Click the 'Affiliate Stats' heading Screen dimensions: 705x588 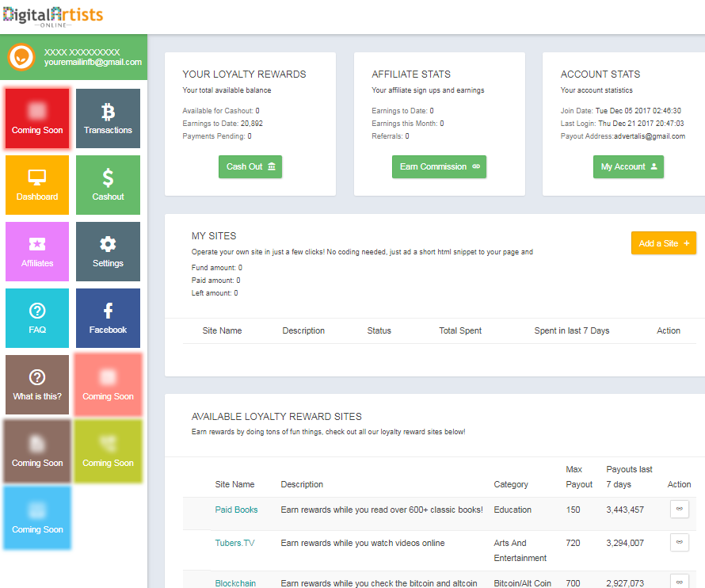coord(411,74)
